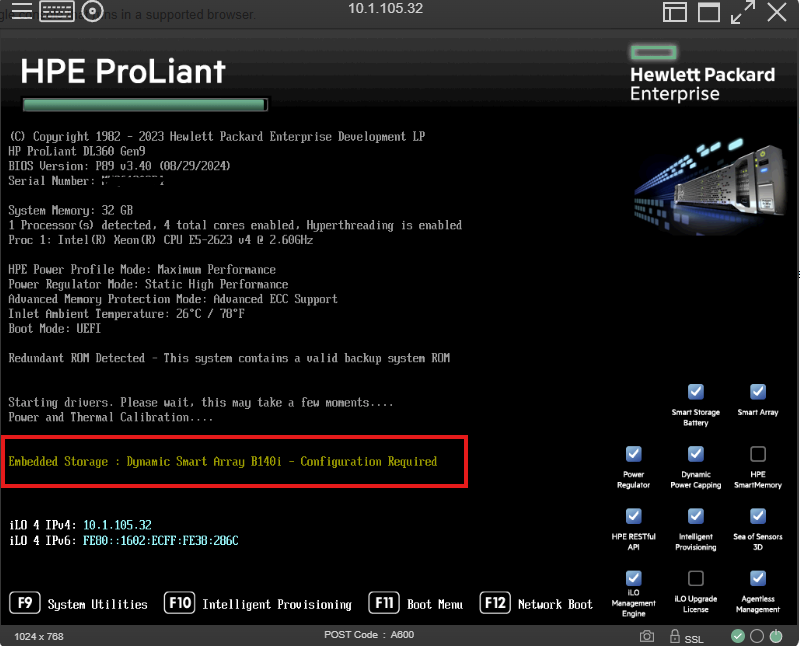Open the hamburger menu in the console toolbar
The height and width of the screenshot is (646, 800).
click(21, 11)
